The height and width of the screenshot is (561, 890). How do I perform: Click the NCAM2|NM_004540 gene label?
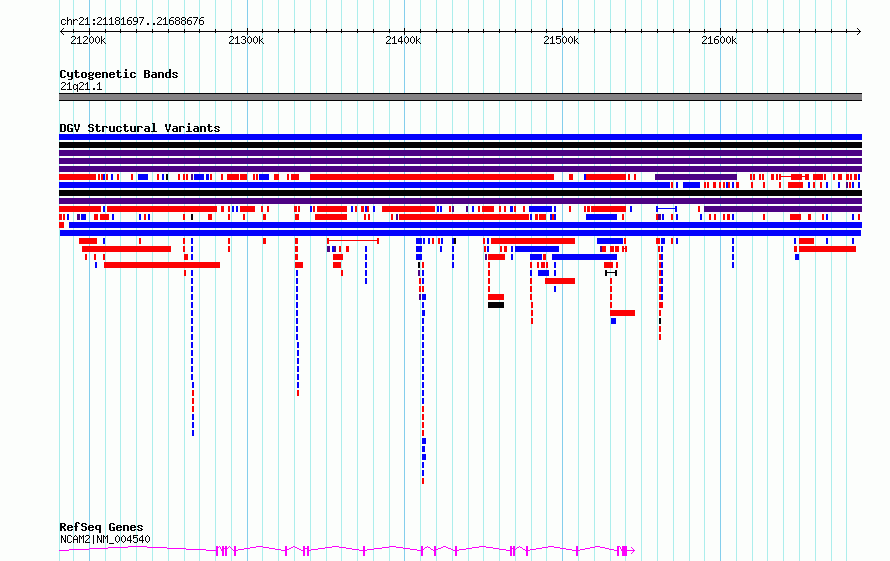click(x=105, y=539)
